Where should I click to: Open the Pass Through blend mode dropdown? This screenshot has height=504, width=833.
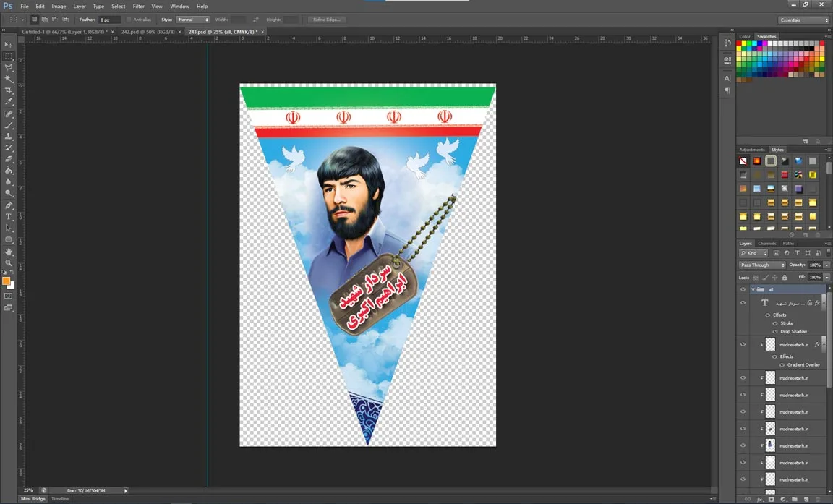pos(762,265)
